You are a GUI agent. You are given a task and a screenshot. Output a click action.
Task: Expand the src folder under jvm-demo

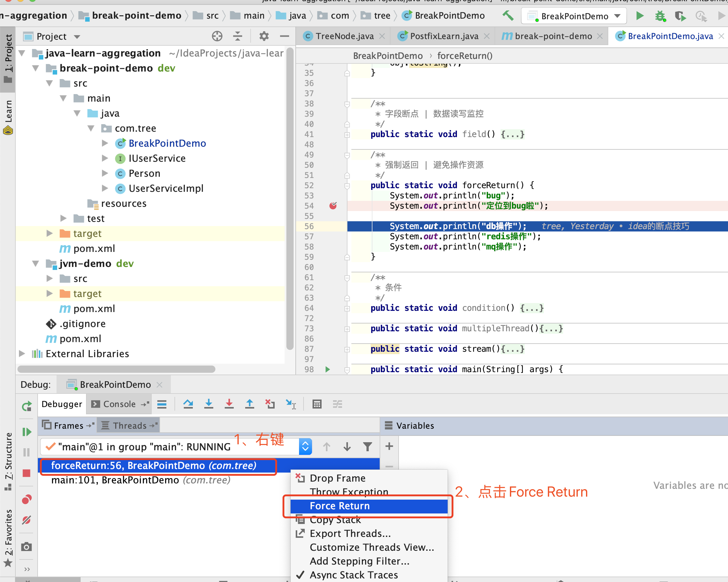(x=50, y=278)
